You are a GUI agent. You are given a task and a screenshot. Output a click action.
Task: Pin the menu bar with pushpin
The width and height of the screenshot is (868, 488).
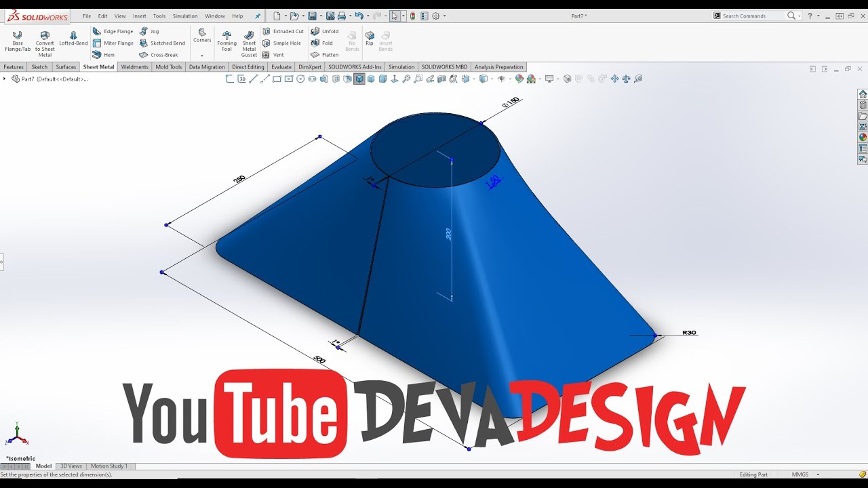[257, 16]
